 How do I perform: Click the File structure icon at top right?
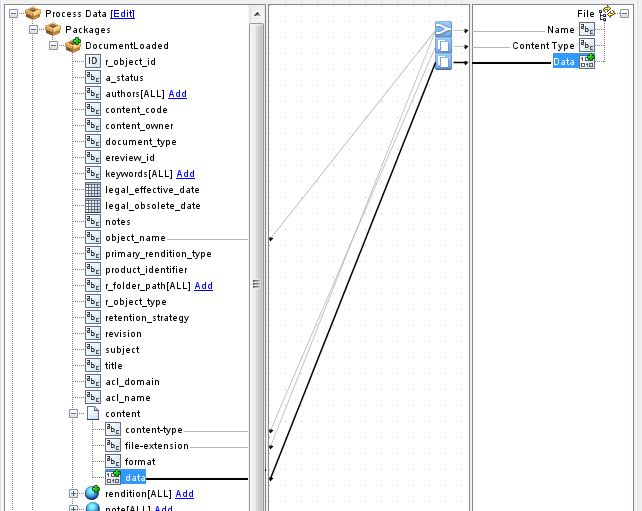click(x=607, y=13)
